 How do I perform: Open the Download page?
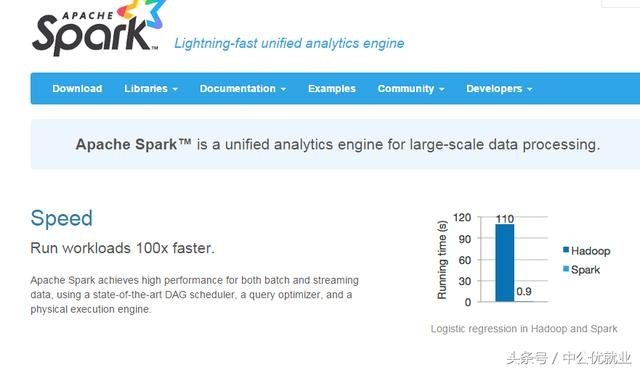click(x=77, y=89)
